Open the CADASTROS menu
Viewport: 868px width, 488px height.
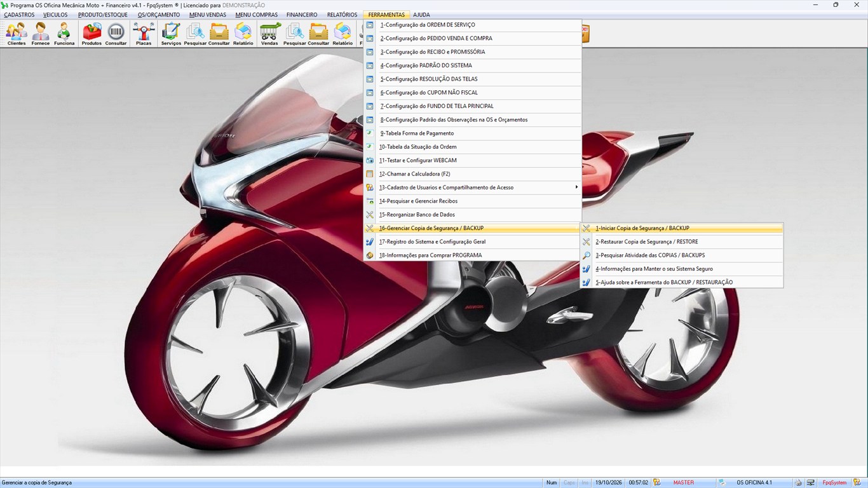tap(19, 15)
